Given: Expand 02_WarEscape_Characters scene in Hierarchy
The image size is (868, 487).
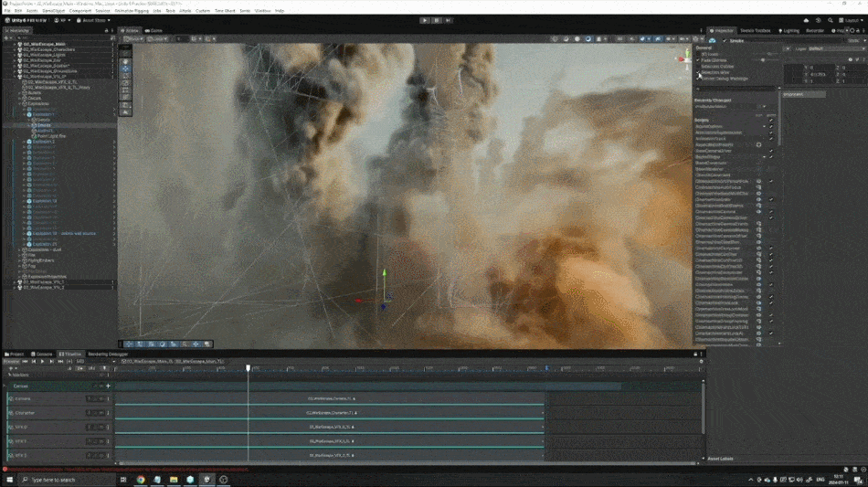Looking at the screenshot, I should point(15,50).
